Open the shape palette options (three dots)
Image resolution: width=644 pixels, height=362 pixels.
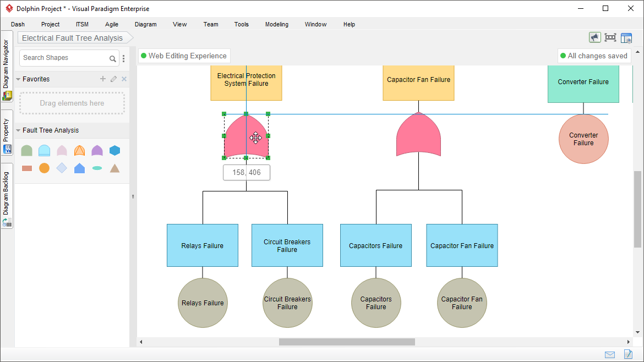click(x=124, y=59)
